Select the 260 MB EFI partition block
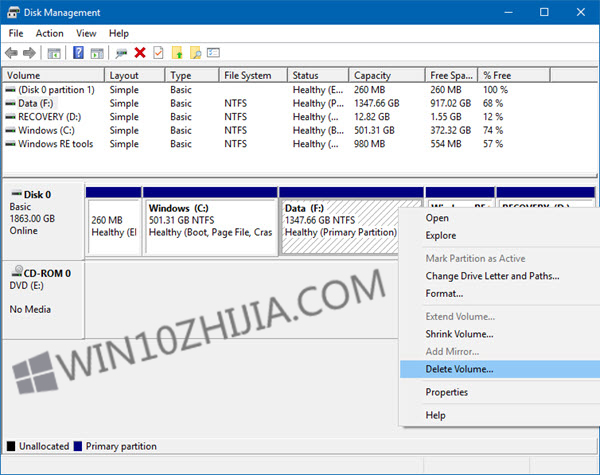600x475 pixels. (114, 221)
